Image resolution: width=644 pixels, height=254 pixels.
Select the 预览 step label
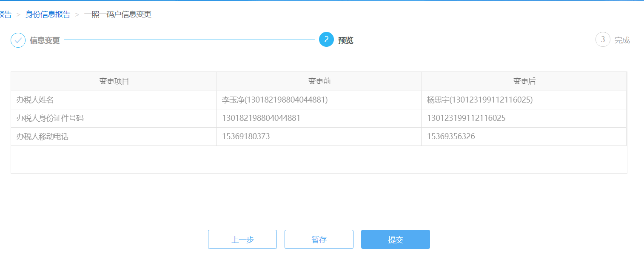[x=345, y=40]
